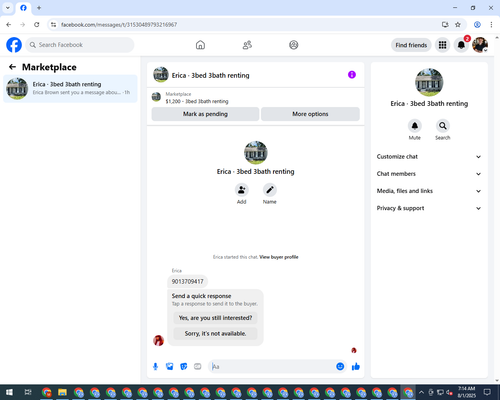Open Task View on the taskbar

pyautogui.click(x=28, y=392)
